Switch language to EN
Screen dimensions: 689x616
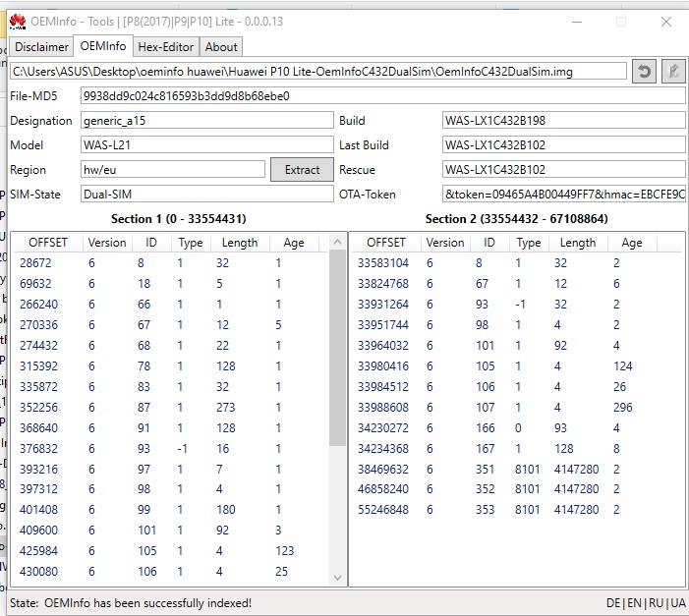(635, 603)
